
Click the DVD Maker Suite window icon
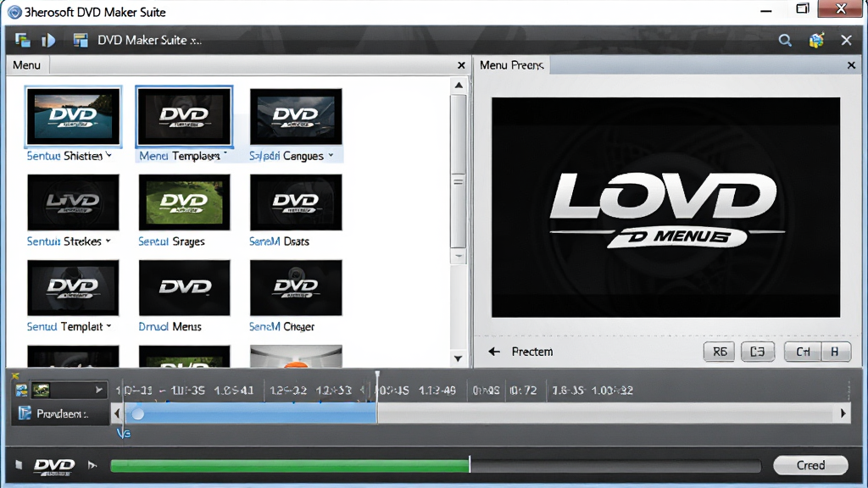(81, 40)
